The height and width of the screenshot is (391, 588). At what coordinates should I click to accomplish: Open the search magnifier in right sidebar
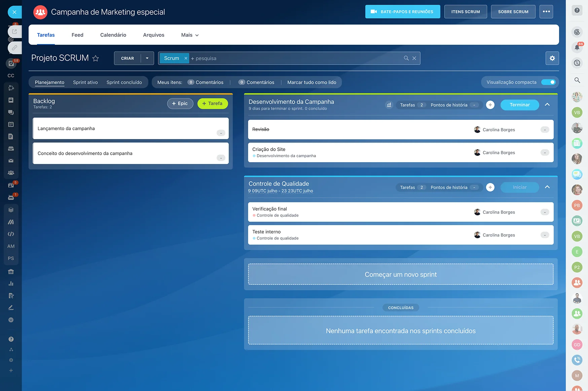point(577,80)
